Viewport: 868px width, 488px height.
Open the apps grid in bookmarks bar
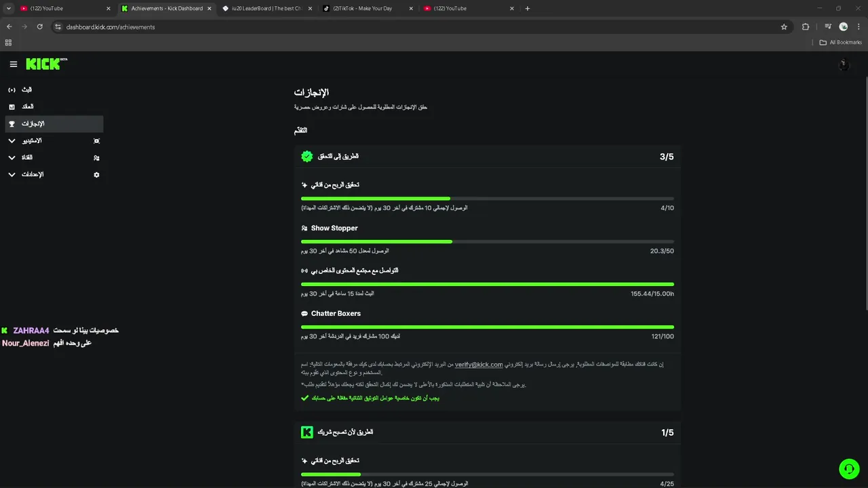point(8,42)
